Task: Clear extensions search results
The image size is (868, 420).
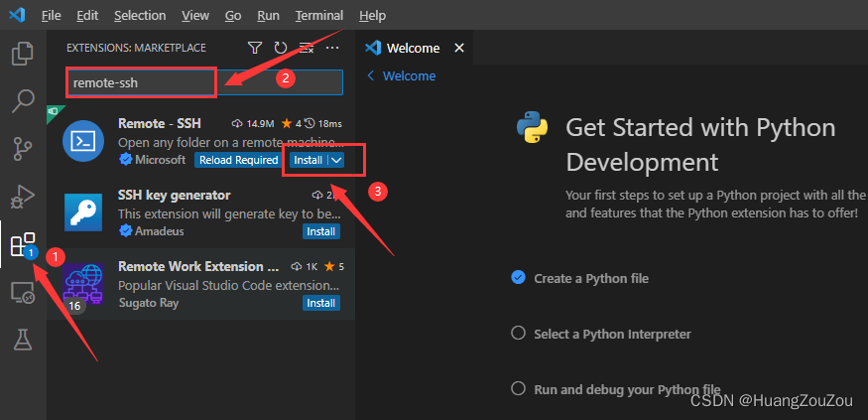Action: click(x=307, y=49)
